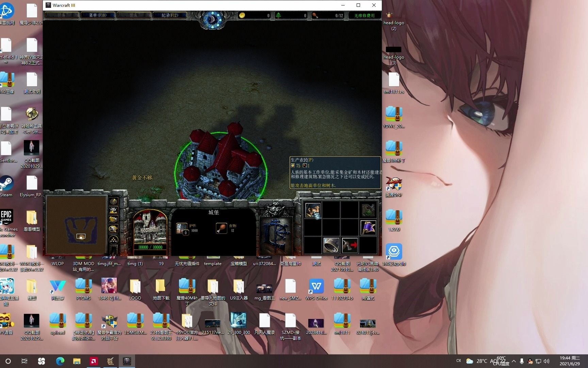The width and height of the screenshot is (588, 368).
Task: Click the armor icon in castle stats
Action: (182, 228)
